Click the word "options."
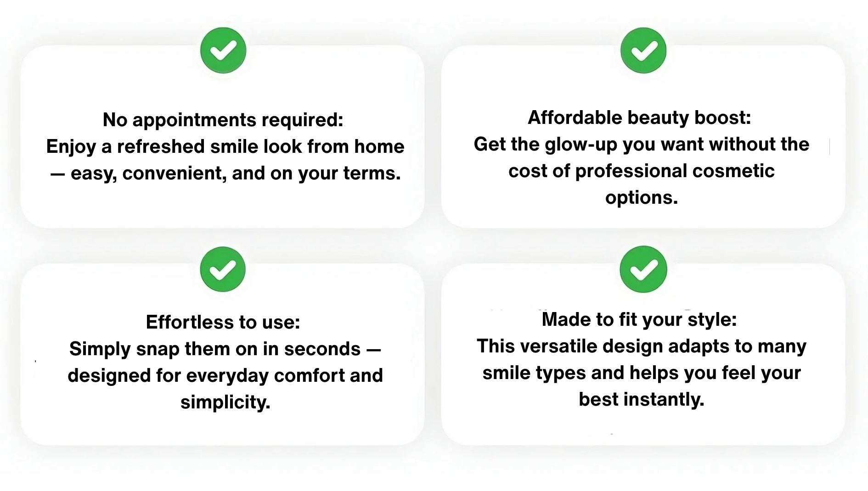 click(641, 197)
